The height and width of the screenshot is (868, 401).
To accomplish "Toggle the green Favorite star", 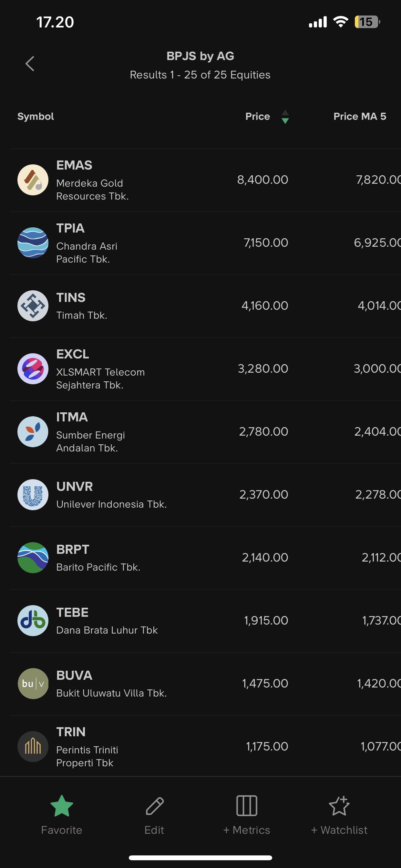I will pos(62,806).
